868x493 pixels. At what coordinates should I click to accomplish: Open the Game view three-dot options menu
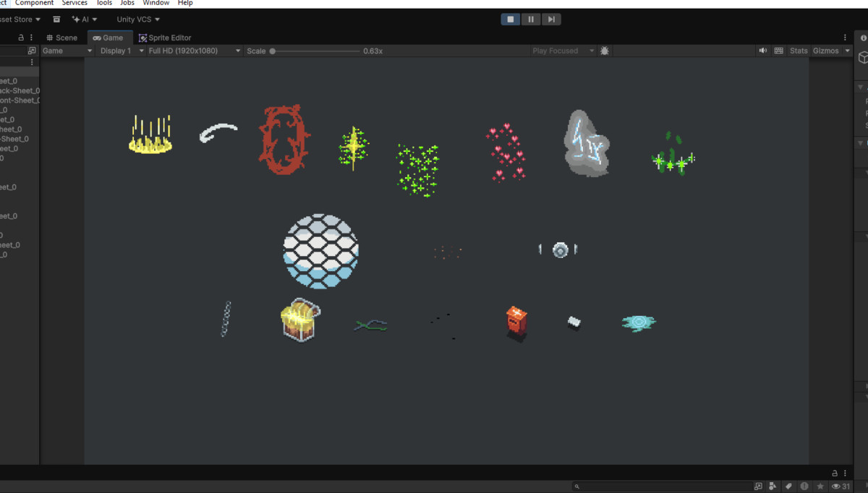pos(845,38)
